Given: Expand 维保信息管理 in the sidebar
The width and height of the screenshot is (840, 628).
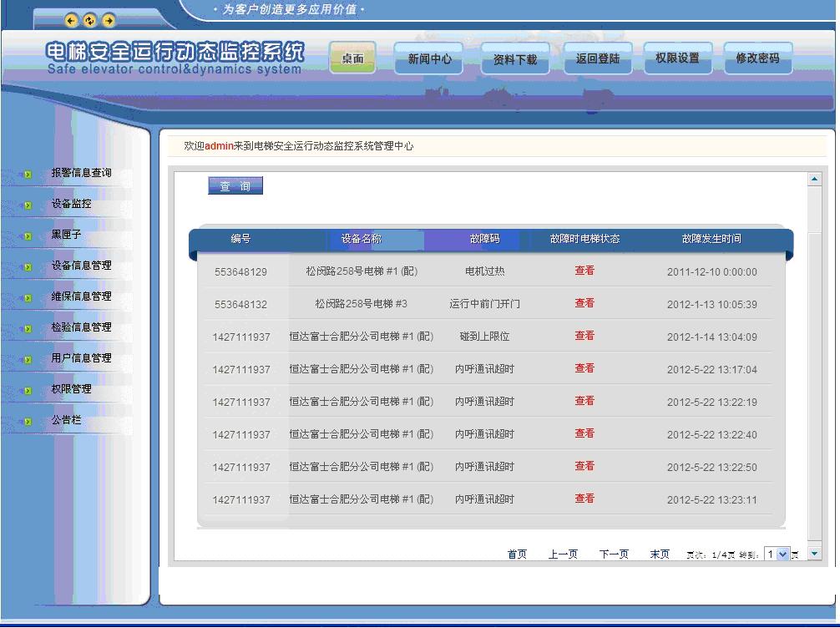Looking at the screenshot, I should tap(81, 297).
